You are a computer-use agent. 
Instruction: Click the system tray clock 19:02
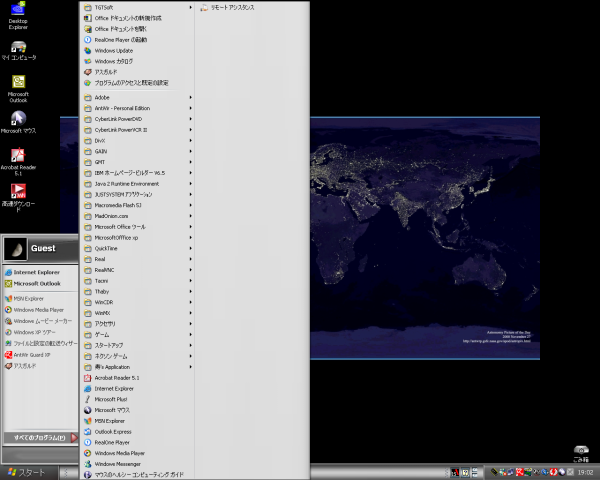pos(585,473)
